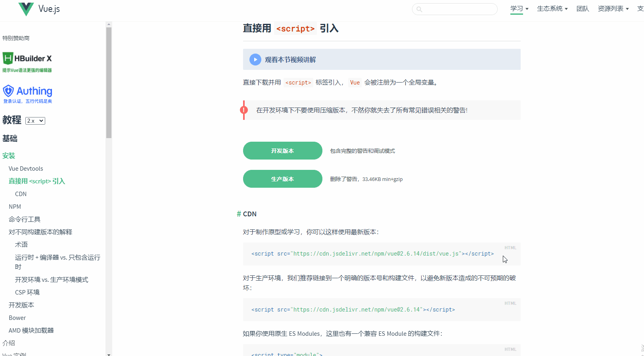This screenshot has width=644, height=356.
Task: Click the red warning exclamation icon
Action: pos(244,110)
